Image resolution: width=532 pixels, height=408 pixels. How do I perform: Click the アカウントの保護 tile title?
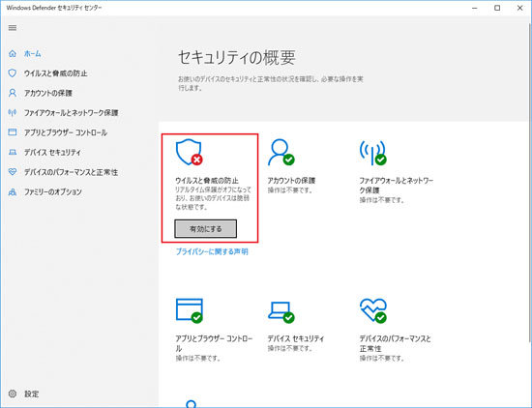pos(291,181)
